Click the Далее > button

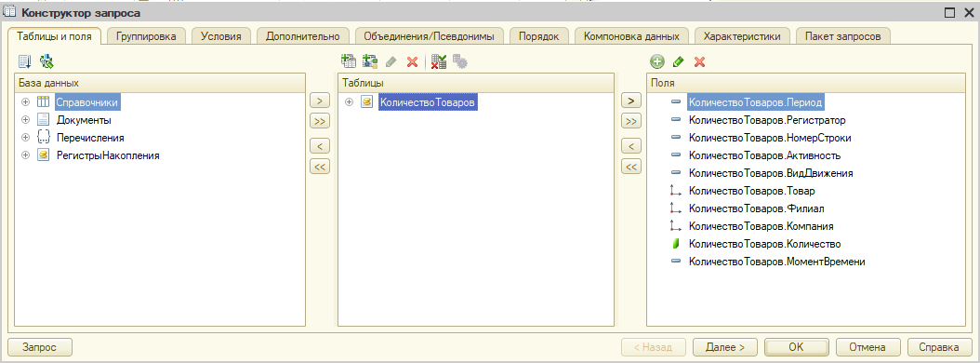724,347
